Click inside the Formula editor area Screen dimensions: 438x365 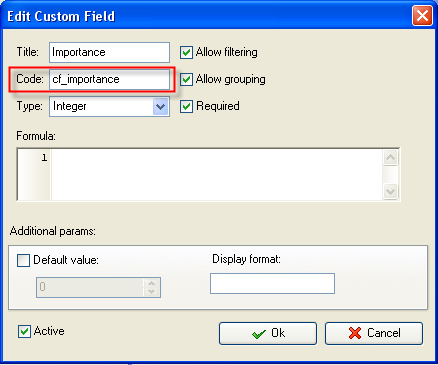coord(217,174)
